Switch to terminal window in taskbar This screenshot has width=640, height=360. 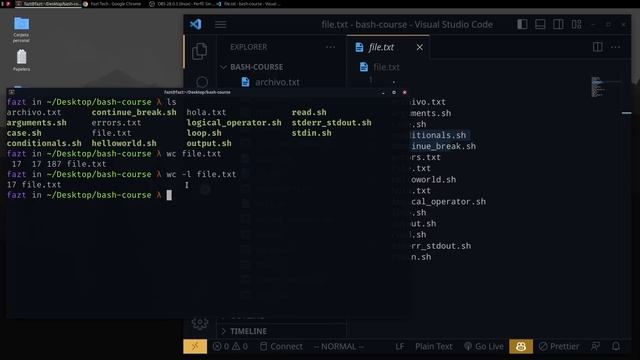[49, 4]
